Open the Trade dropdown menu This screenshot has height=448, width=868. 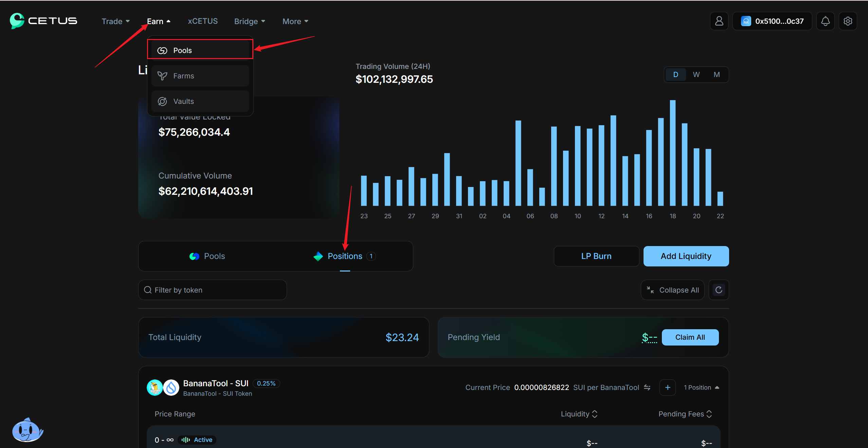115,21
